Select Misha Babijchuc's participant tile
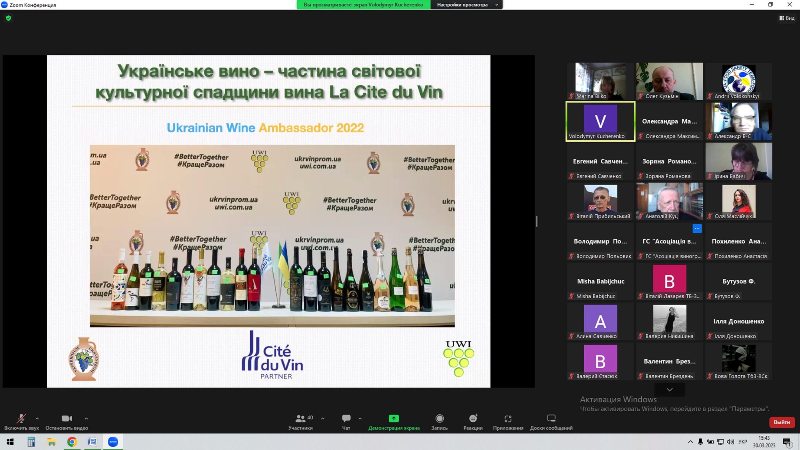800x450 pixels. 601,282
